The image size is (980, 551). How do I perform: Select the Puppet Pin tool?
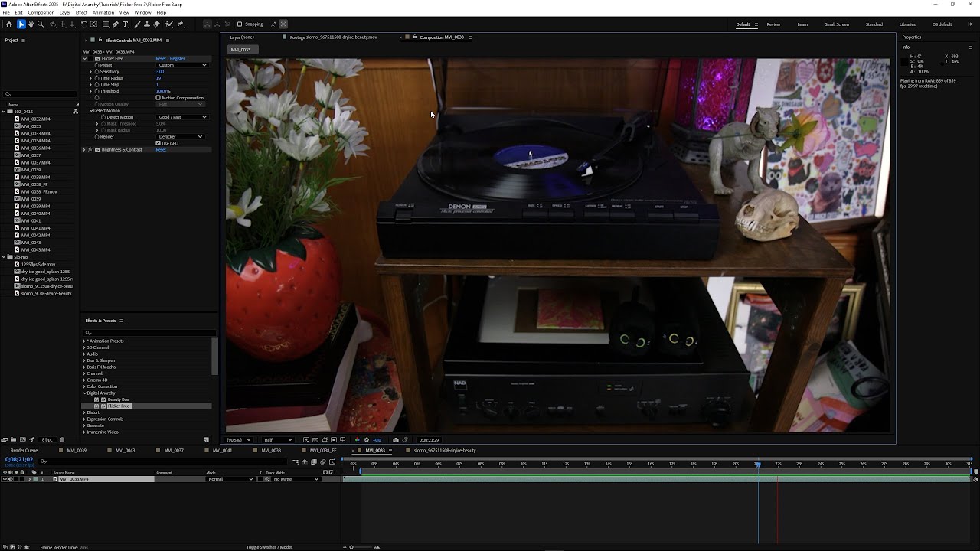(181, 24)
